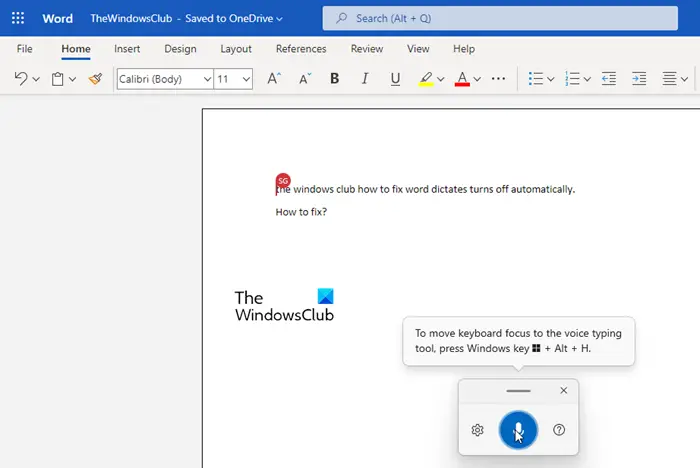Click the Undo arrow icon

point(21,79)
